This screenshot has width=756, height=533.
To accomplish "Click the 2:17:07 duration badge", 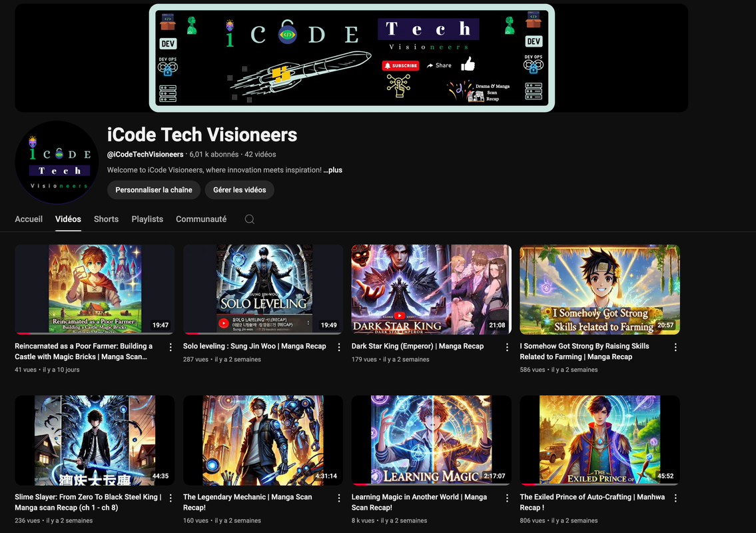I will (x=495, y=476).
